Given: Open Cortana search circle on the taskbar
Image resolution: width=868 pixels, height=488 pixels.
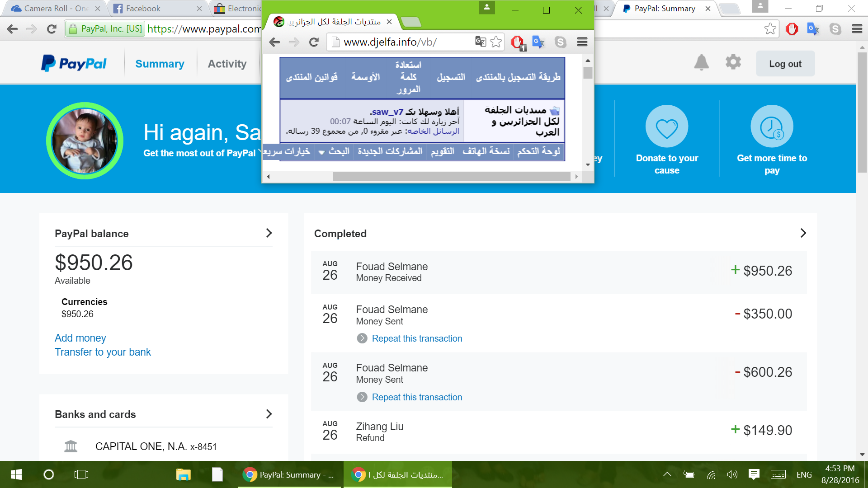Looking at the screenshot, I should pyautogui.click(x=49, y=474).
